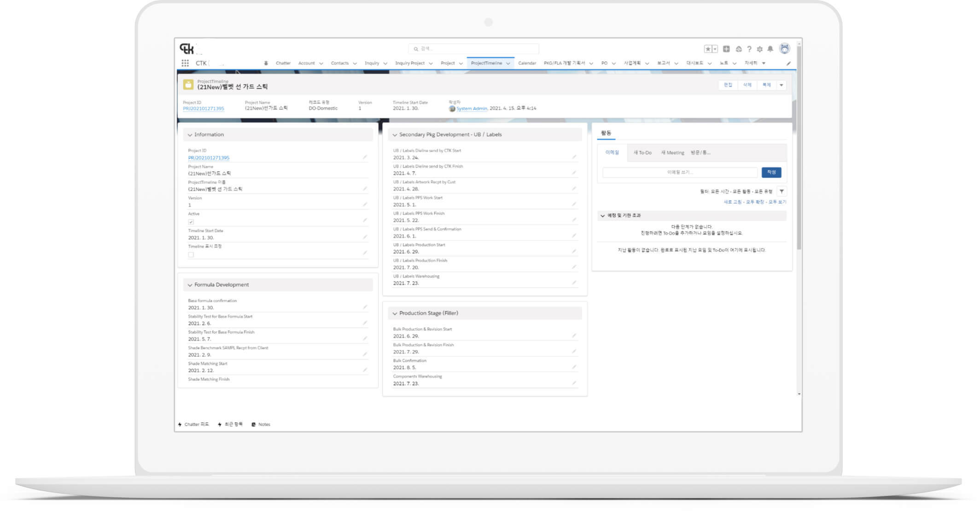This screenshot has height=511, width=980.
Task: Open the Salesforce help question mark
Action: point(749,49)
